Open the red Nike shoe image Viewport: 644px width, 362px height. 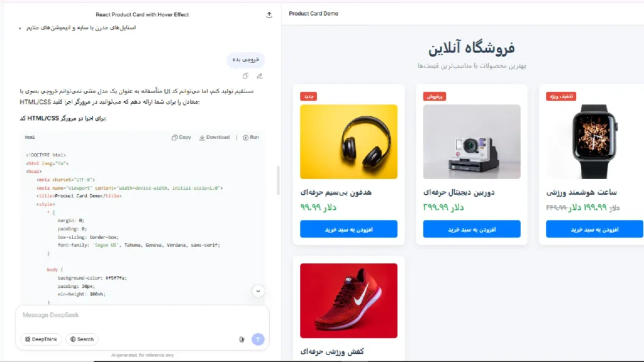(x=348, y=301)
